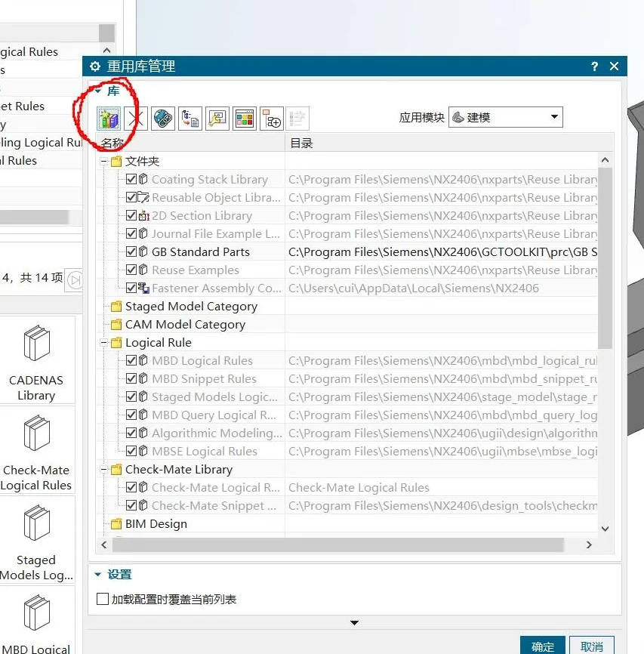The width and height of the screenshot is (644, 654).
Task: Open the CADENAS Library thumbnail
Action: 36,360
